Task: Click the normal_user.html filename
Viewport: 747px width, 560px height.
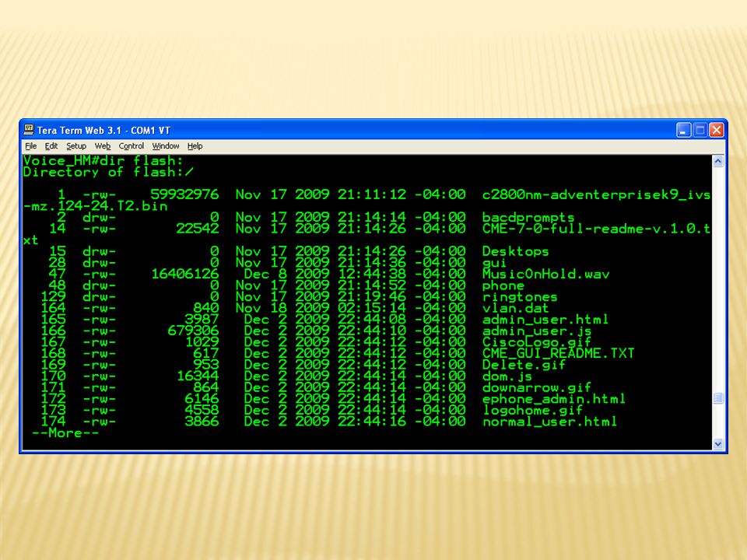Action: point(550,422)
